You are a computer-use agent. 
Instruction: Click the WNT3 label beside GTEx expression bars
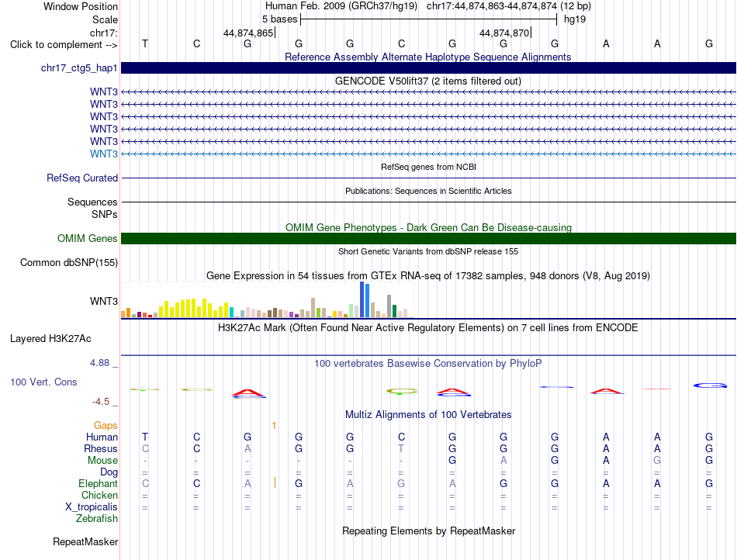pos(104,301)
